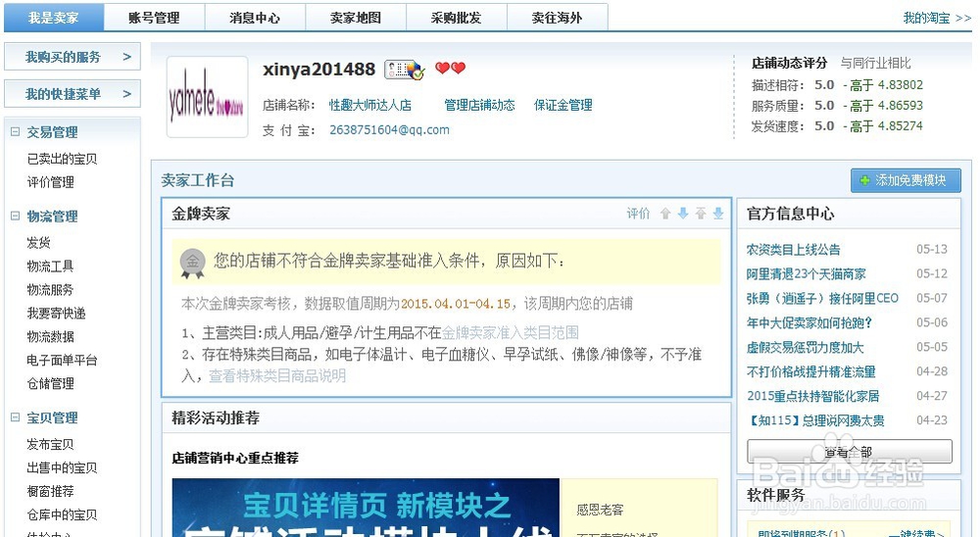Move the 金牌卖家 module down one position
Screen dimensions: 980x537
[682, 214]
